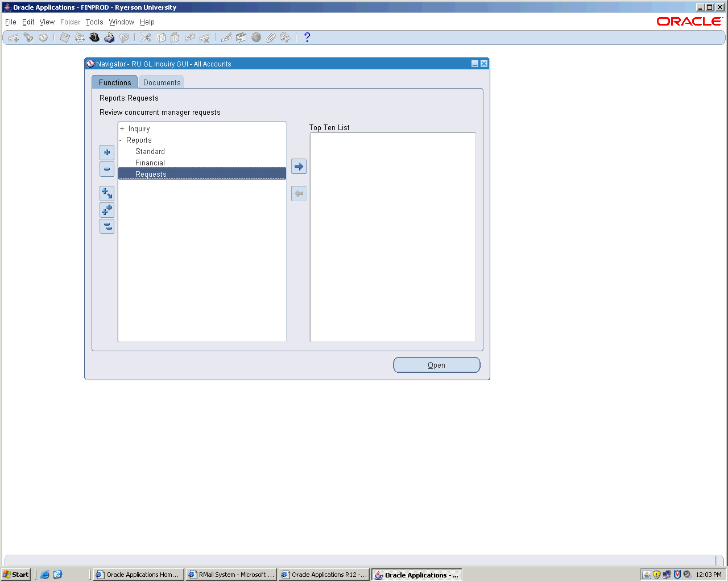Image resolution: width=728 pixels, height=582 pixels.
Task: Add selected function to Top Ten List
Action: click(x=299, y=167)
